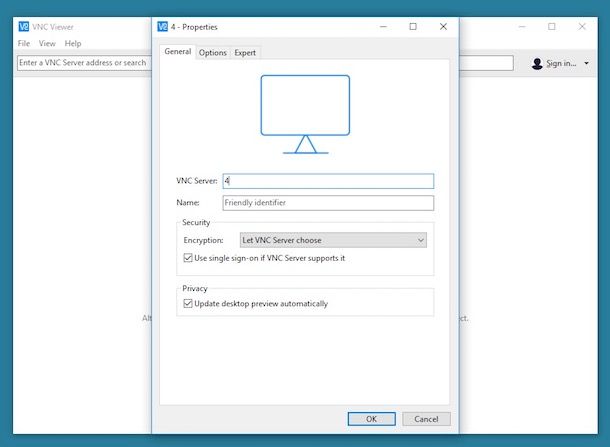Click the "4 - Properties" title text
The width and height of the screenshot is (610, 447).
coord(194,27)
